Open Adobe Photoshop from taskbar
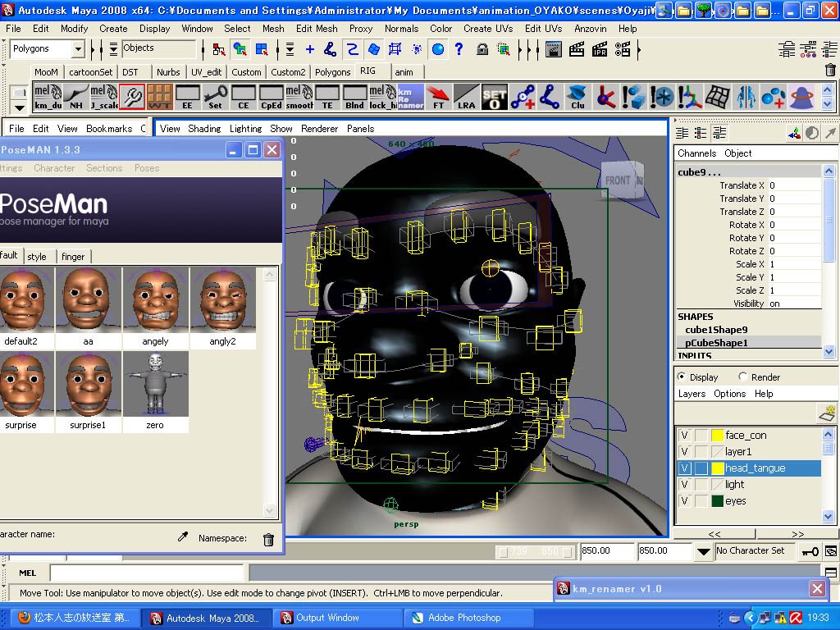 pyautogui.click(x=468, y=618)
